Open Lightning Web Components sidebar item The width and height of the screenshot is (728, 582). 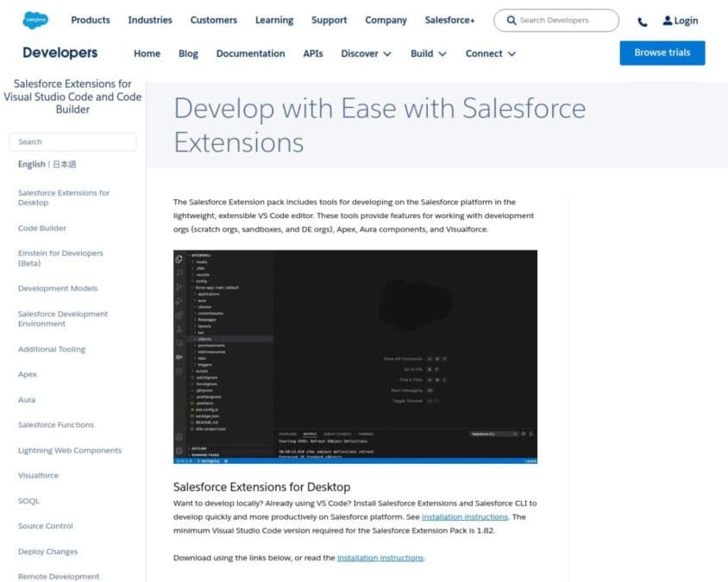click(70, 450)
